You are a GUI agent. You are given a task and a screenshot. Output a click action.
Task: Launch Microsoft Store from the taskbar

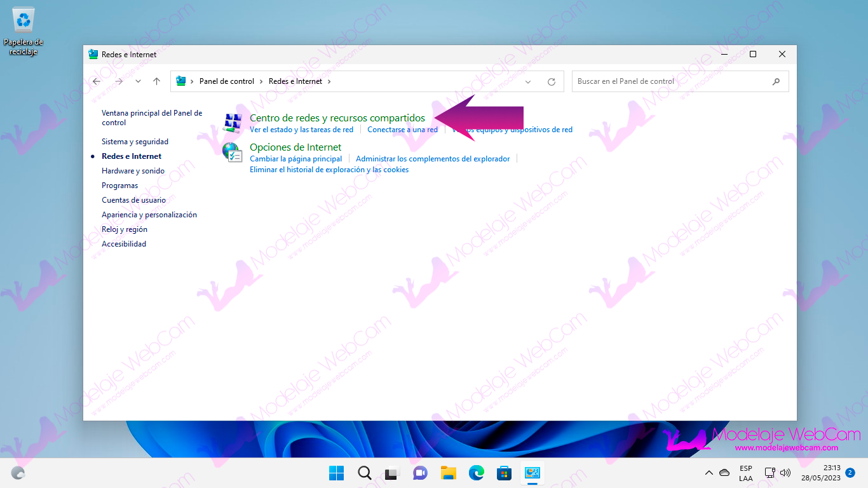tap(504, 473)
